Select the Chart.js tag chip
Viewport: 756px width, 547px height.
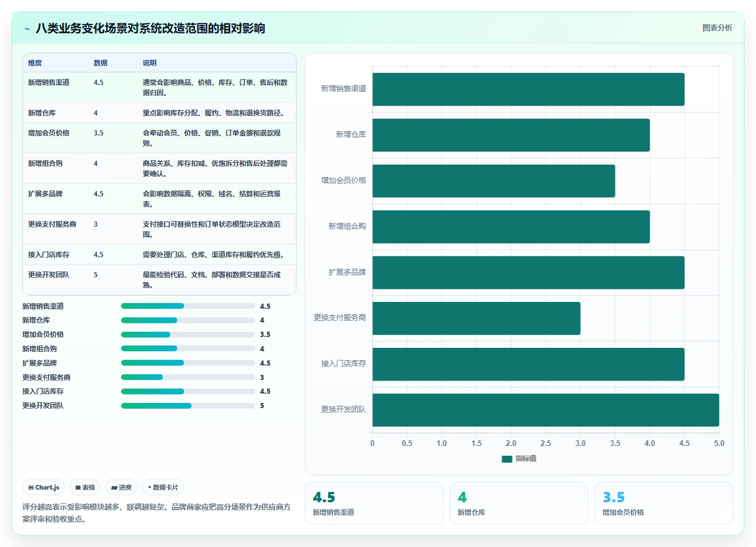click(x=44, y=487)
